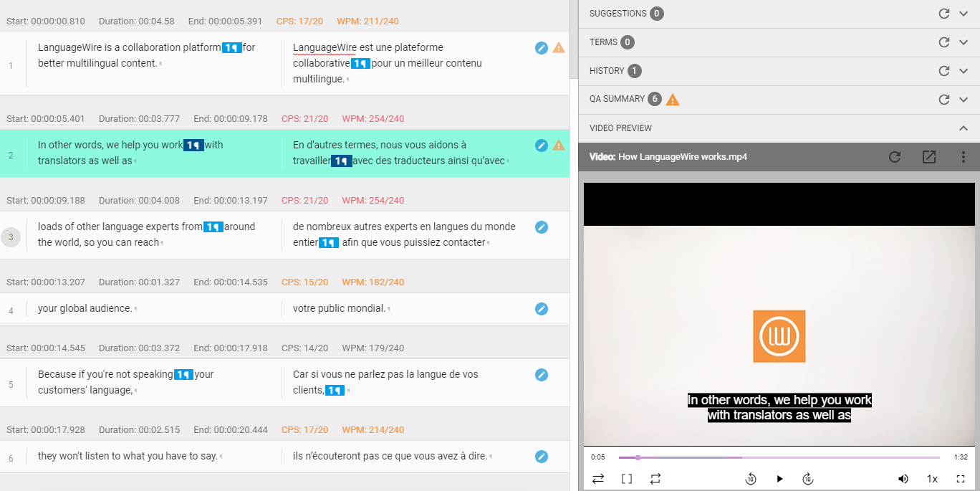This screenshot has height=491, width=980.
Task: Refresh the Suggestions panel
Action: coord(943,14)
